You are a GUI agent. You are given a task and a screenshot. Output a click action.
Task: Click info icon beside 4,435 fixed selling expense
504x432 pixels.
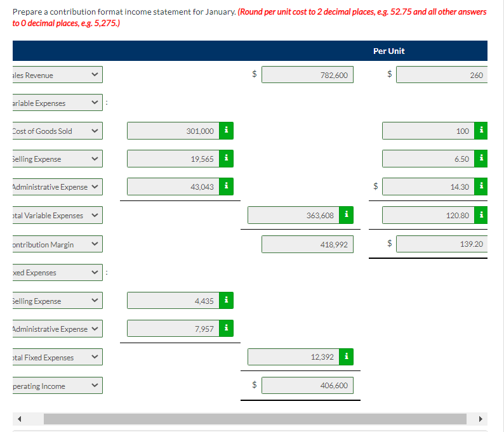pyautogui.click(x=226, y=300)
